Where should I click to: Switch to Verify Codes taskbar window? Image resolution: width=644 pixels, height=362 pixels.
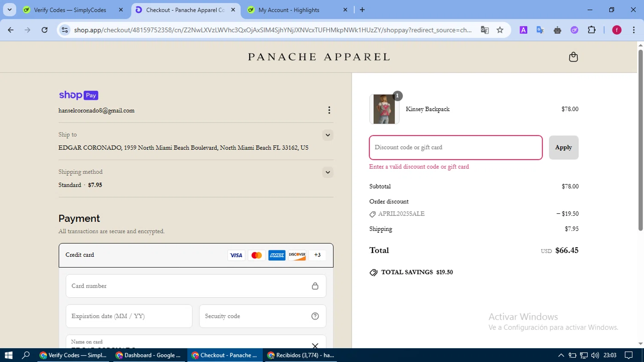73,355
